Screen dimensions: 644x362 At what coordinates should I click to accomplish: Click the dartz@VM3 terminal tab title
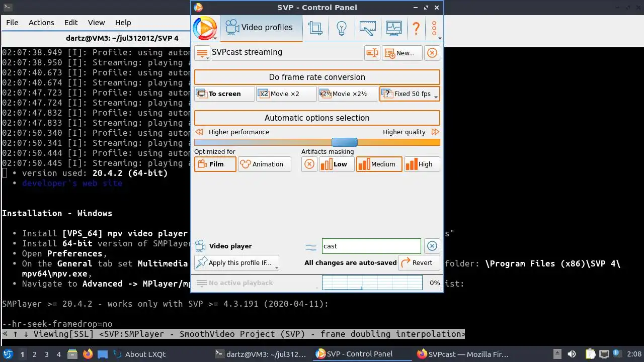click(x=122, y=38)
